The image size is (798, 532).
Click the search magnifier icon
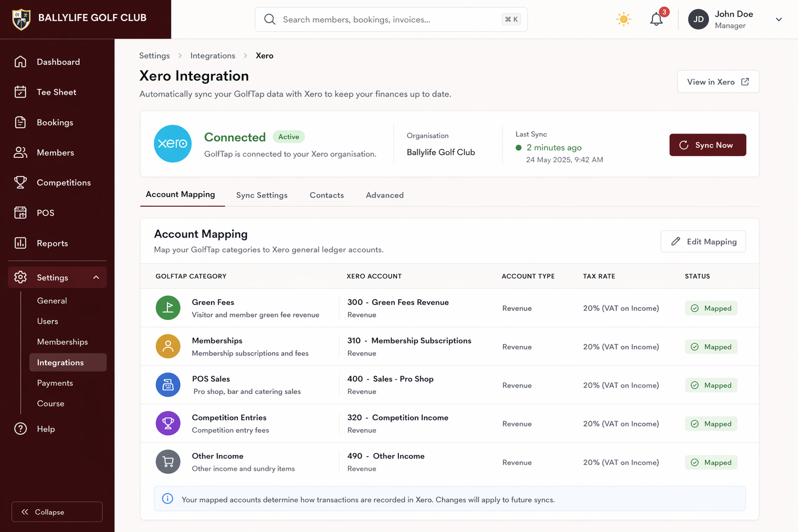[269, 19]
